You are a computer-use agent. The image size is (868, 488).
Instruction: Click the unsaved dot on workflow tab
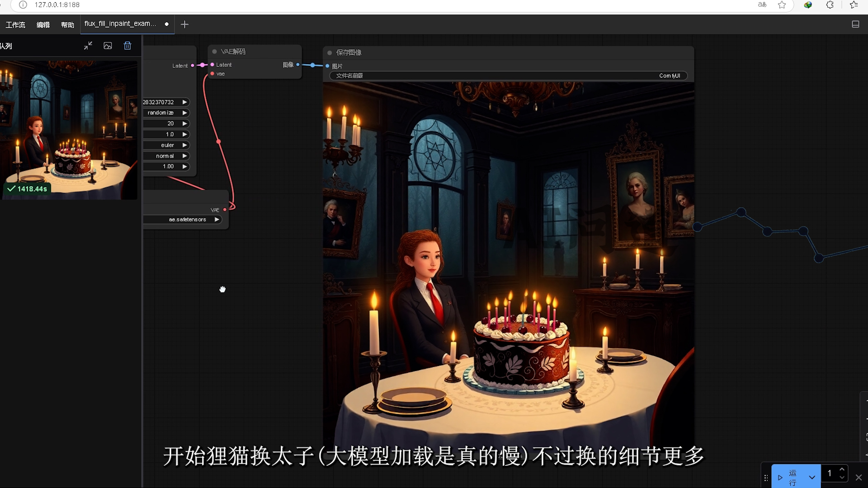167,24
